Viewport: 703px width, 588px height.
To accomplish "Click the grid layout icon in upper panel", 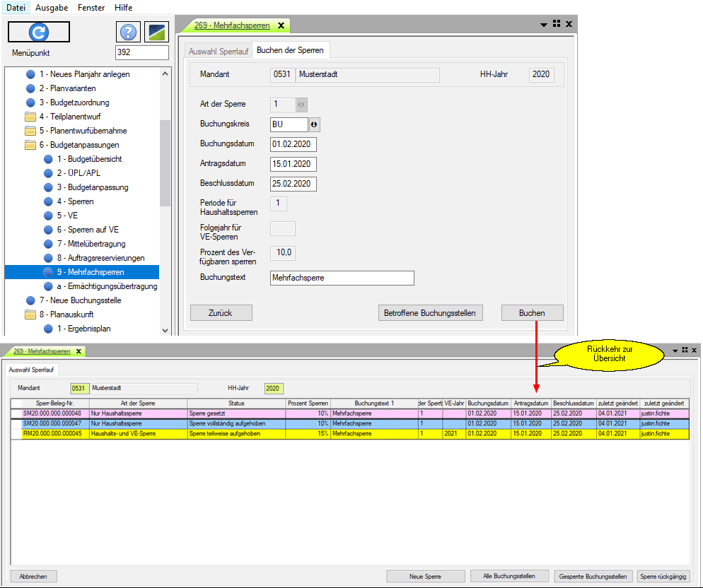I will [557, 23].
